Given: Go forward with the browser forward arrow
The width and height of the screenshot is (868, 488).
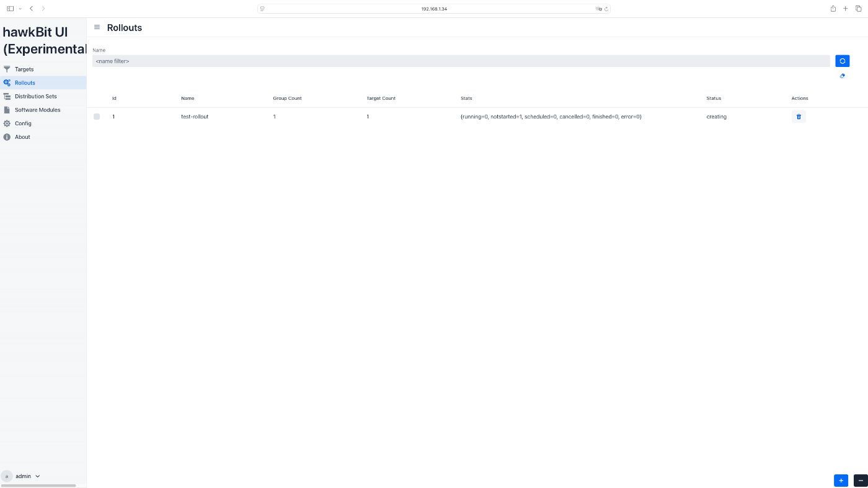Looking at the screenshot, I should [x=43, y=9].
